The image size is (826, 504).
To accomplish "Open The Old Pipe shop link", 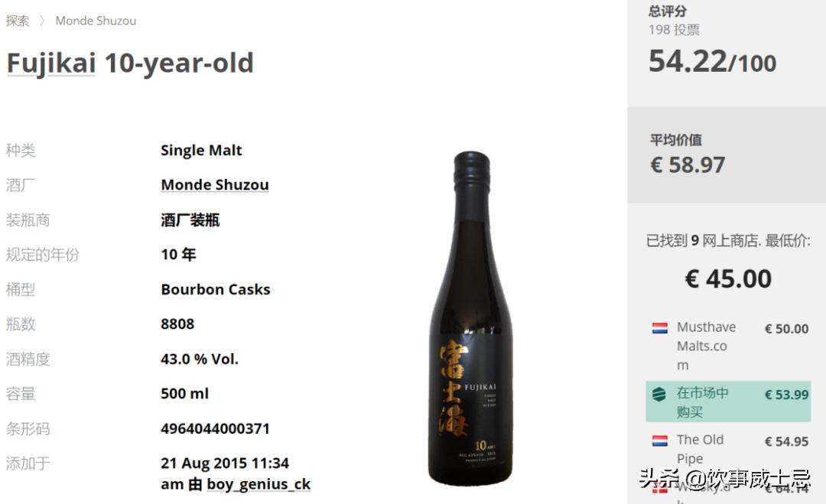I will point(699,449).
